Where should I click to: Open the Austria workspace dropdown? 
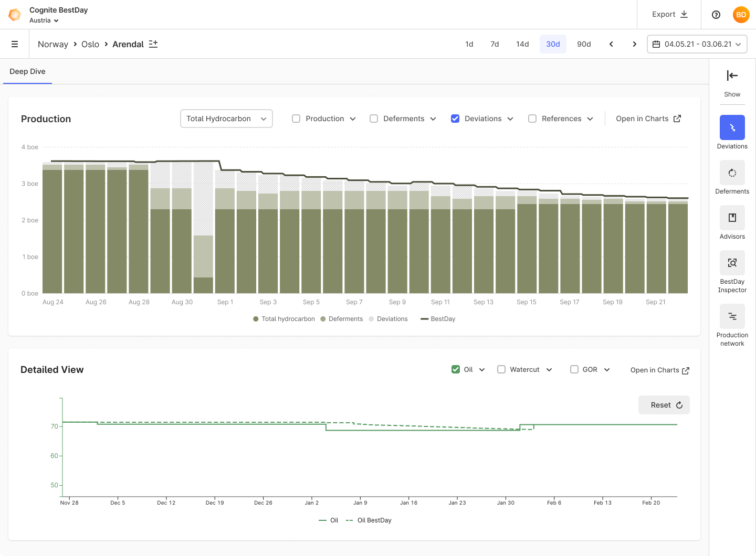44,20
